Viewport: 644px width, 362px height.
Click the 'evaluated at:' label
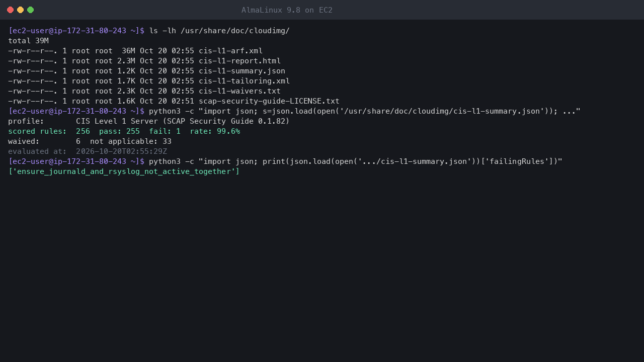pyautogui.click(x=38, y=151)
